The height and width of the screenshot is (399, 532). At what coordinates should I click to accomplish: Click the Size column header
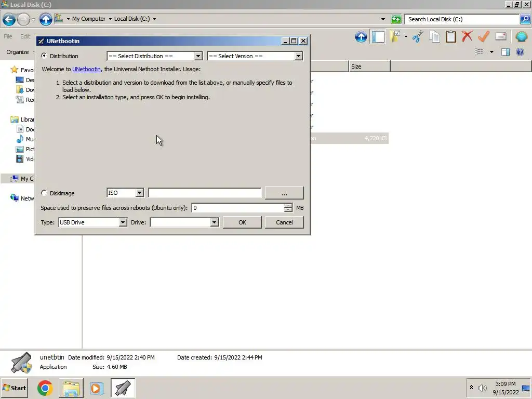369,66
